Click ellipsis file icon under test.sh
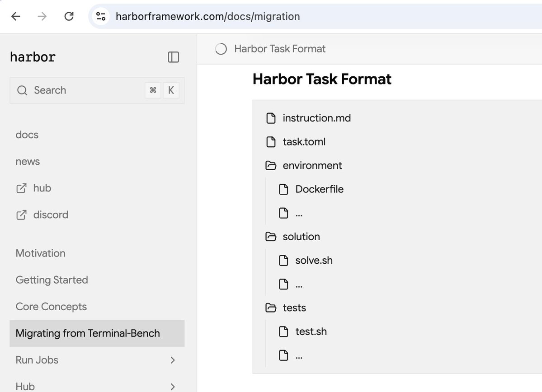The width and height of the screenshot is (542, 392). (x=283, y=355)
